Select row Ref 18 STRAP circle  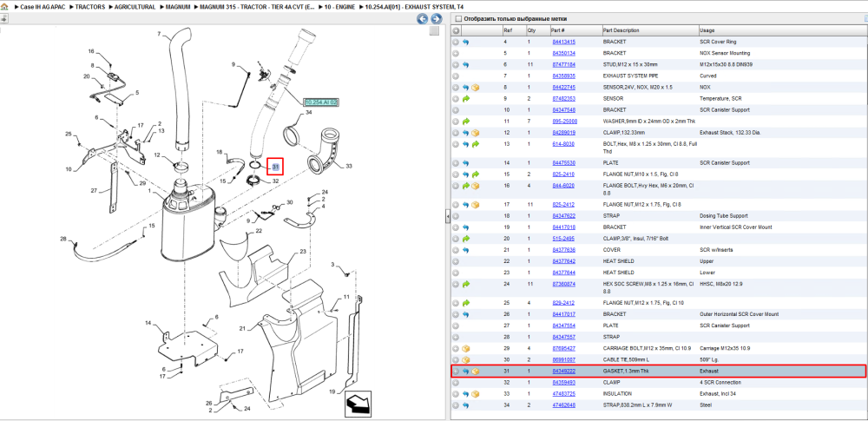(457, 215)
